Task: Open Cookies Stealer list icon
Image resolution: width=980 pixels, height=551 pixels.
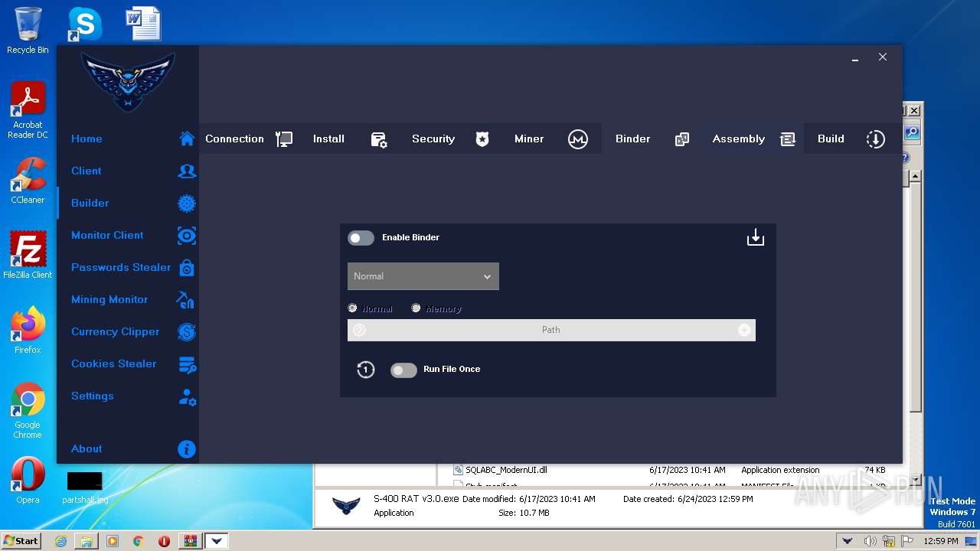Action: click(188, 364)
